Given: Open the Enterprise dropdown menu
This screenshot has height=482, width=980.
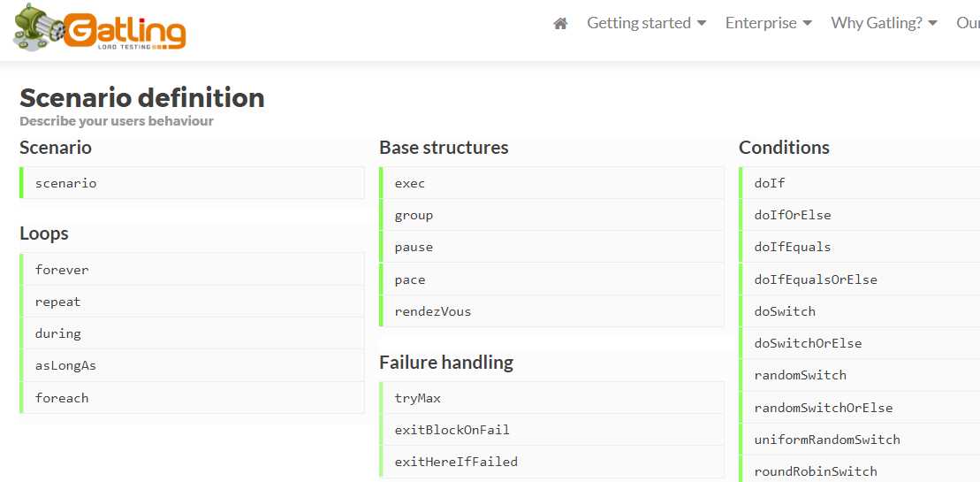Looking at the screenshot, I should [768, 23].
